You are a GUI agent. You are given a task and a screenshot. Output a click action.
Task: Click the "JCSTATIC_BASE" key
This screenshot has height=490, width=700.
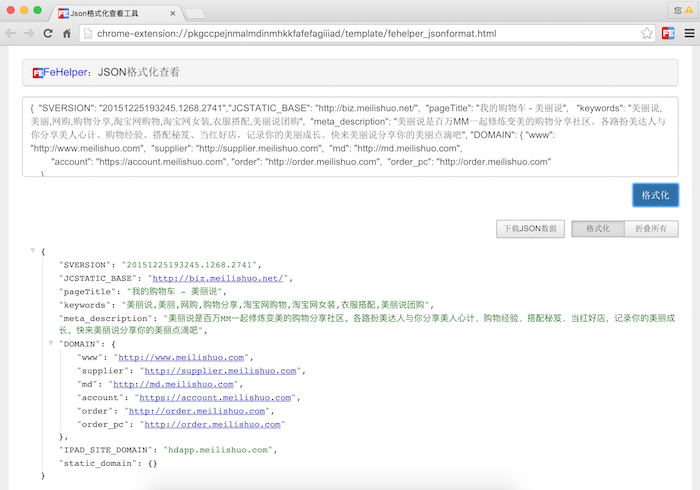[x=97, y=278]
